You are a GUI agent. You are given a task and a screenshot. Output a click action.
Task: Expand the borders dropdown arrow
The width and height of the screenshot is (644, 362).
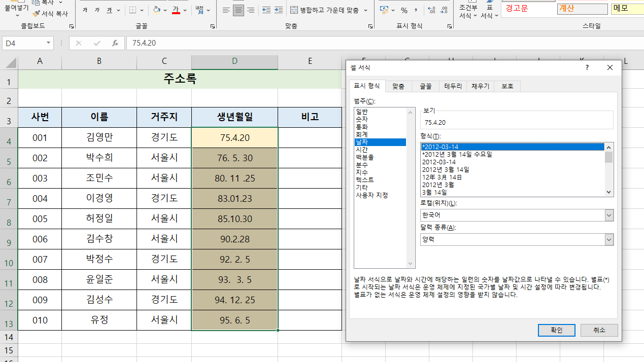[141, 10]
